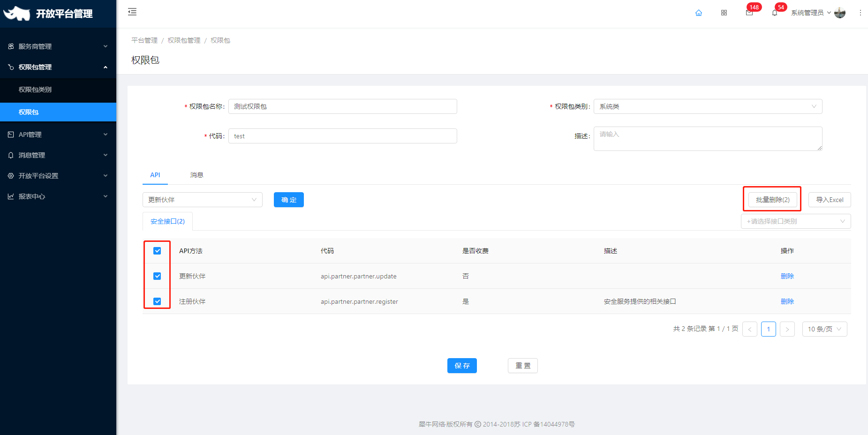The height and width of the screenshot is (435, 868).
Task: Click the api.partner.partner.update code cell
Action: 359,276
